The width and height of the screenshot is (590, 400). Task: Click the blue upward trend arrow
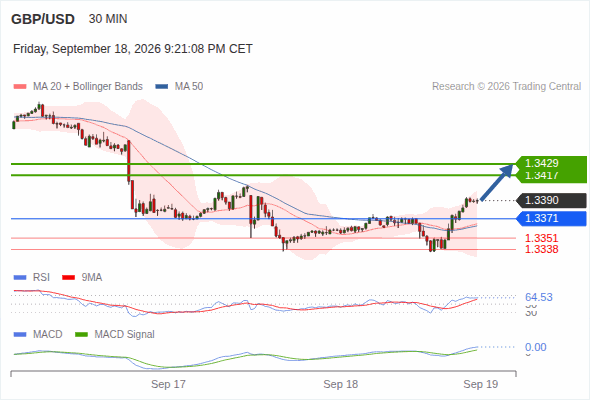tap(497, 182)
